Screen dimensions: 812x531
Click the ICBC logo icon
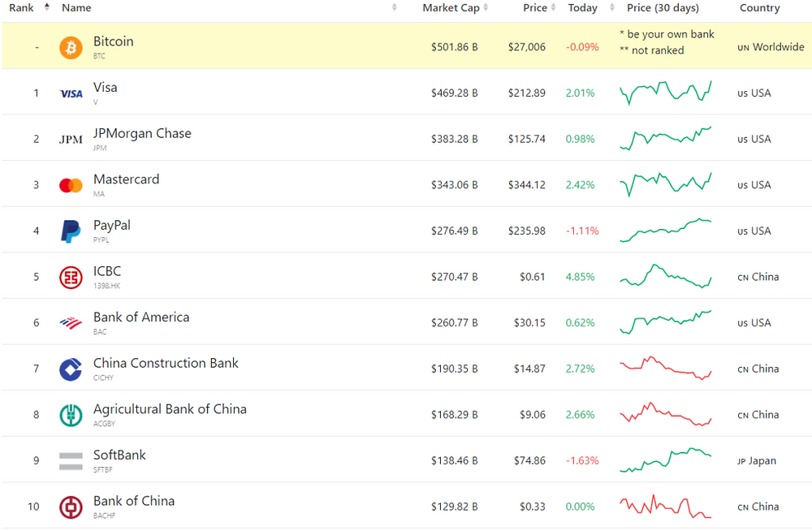click(71, 277)
